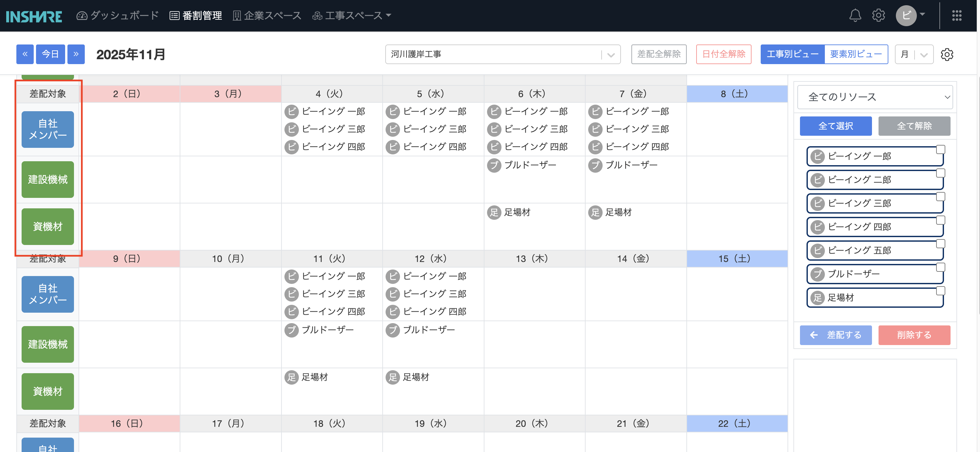Screen dimensions: 980x452
Task: Select 建設機械 in the 9（日） week
Action: tap(47, 344)
